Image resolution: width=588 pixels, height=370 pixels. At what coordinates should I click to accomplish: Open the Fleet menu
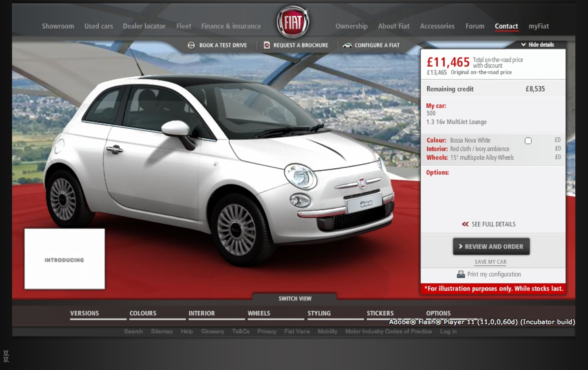tap(184, 26)
